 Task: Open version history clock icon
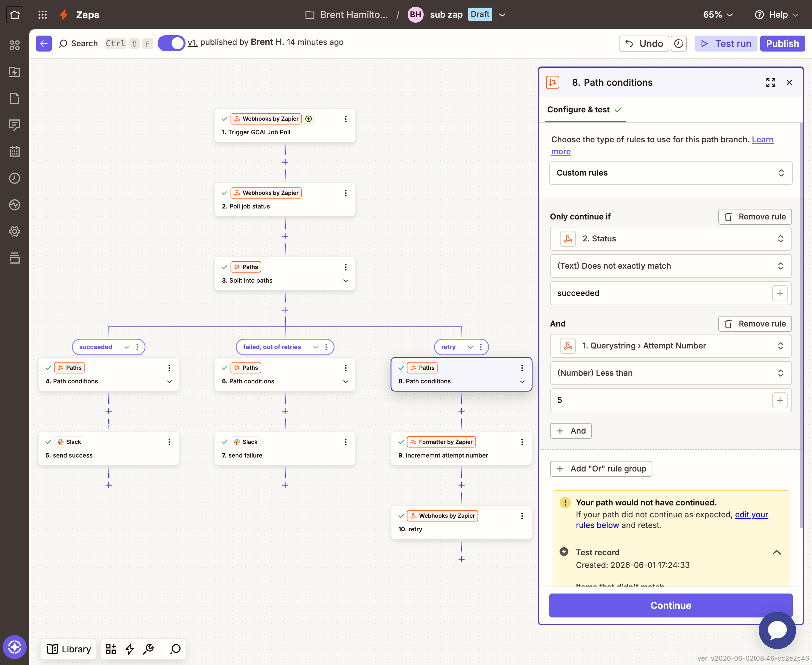point(678,43)
